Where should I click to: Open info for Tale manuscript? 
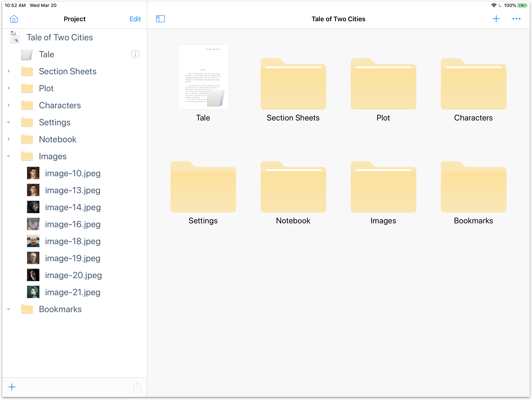[135, 54]
